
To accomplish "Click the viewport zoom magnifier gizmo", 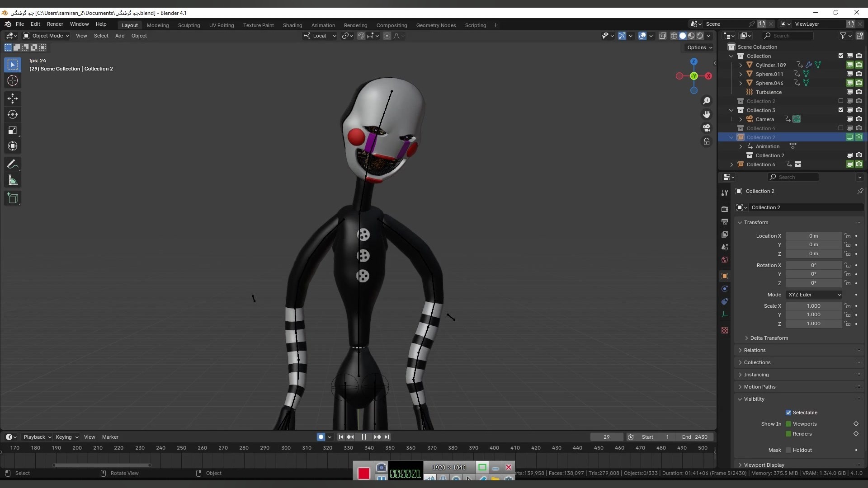I will point(707,101).
